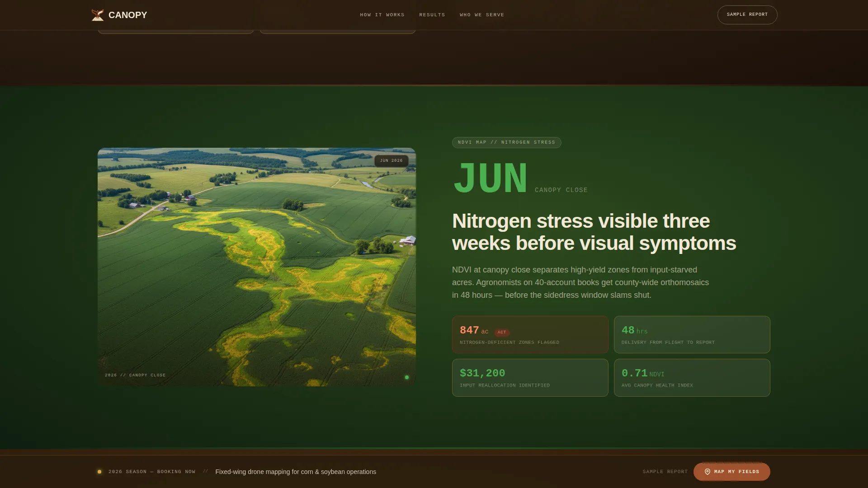Viewport: 868px width, 488px height.
Task: Select the 847 ac nitrogen-deficient zones card
Action: tap(530, 334)
